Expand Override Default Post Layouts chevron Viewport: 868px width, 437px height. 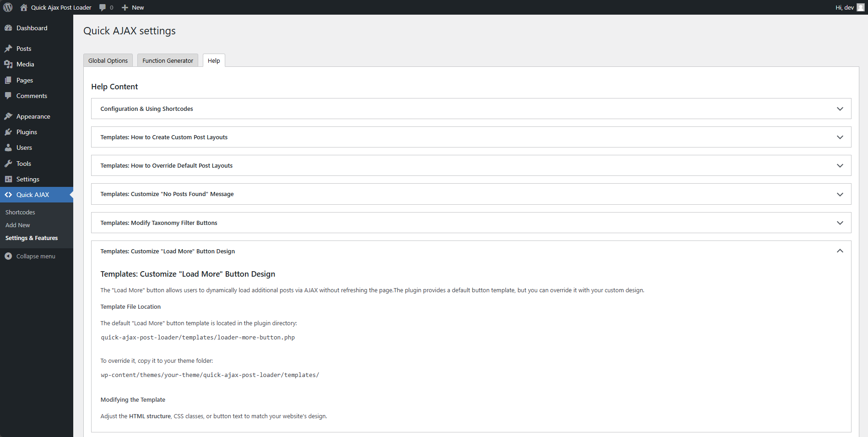tap(840, 166)
